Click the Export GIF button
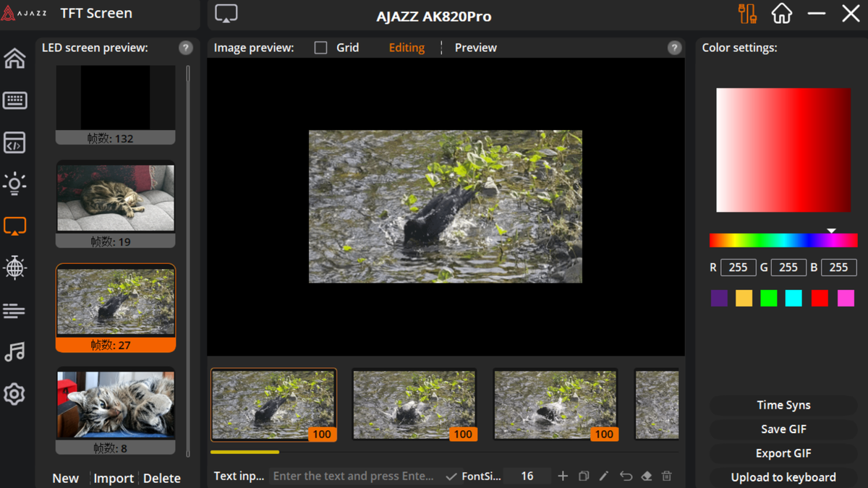 783,453
